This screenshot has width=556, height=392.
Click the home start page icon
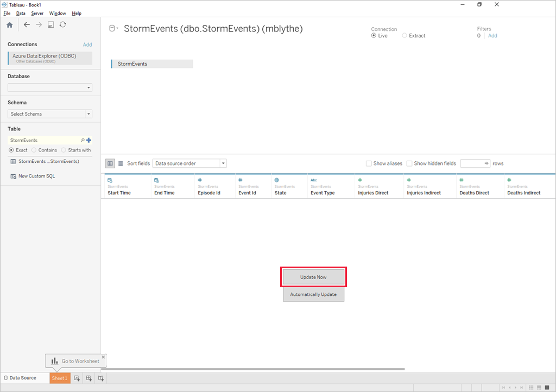(x=10, y=25)
